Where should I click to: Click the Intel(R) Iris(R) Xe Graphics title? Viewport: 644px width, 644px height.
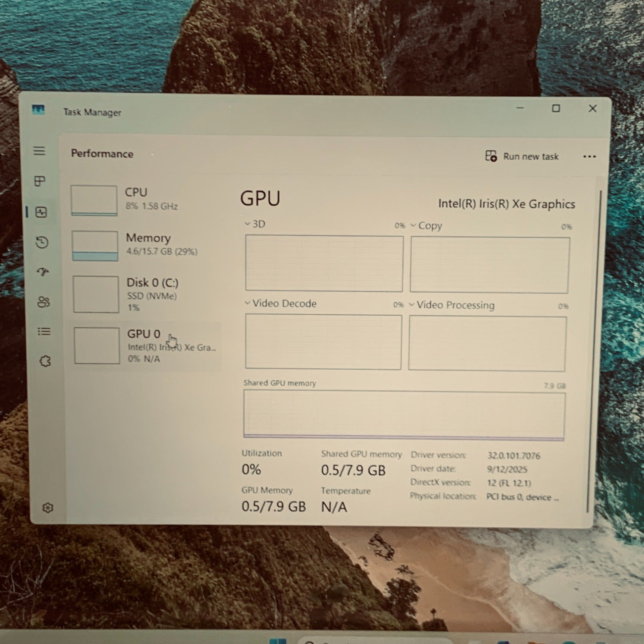pyautogui.click(x=507, y=204)
